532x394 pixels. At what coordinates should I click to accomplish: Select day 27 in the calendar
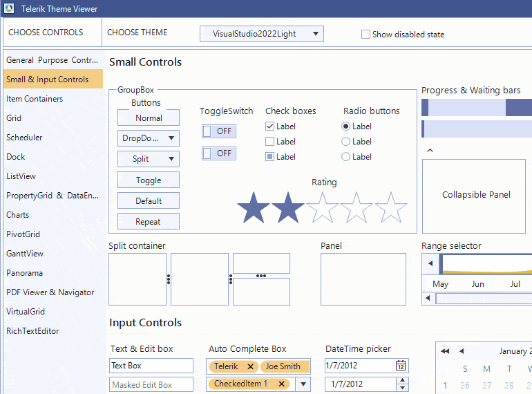point(487,385)
